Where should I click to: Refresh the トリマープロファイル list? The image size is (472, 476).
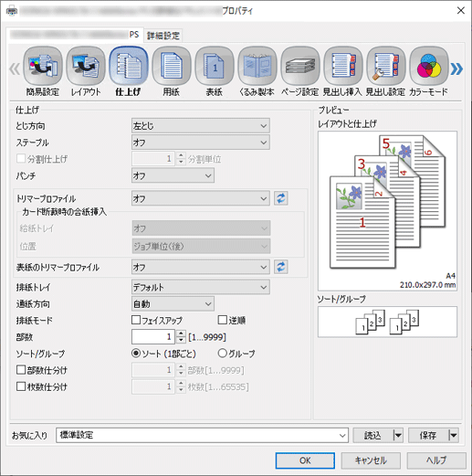(x=280, y=198)
